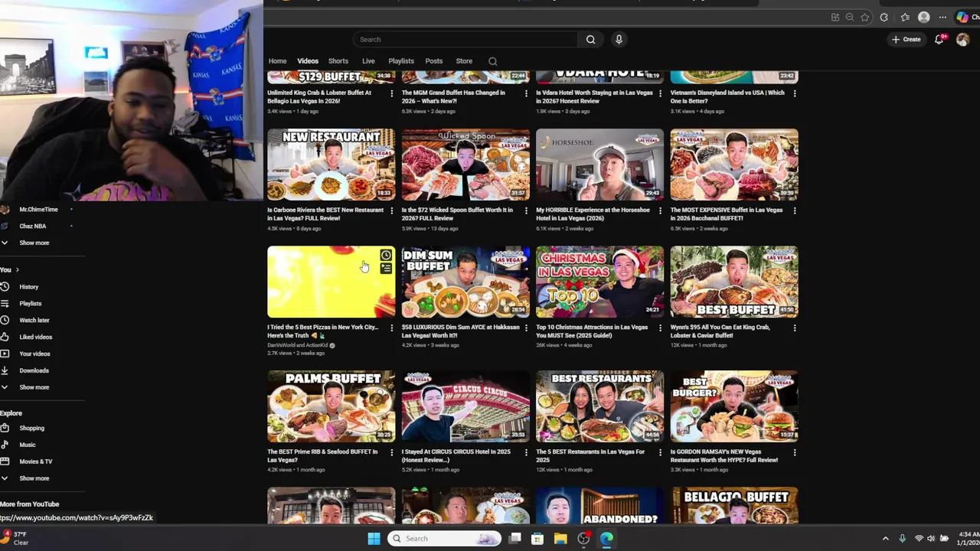
Task: Open the browser extensions puzzle icon
Action: (884, 18)
